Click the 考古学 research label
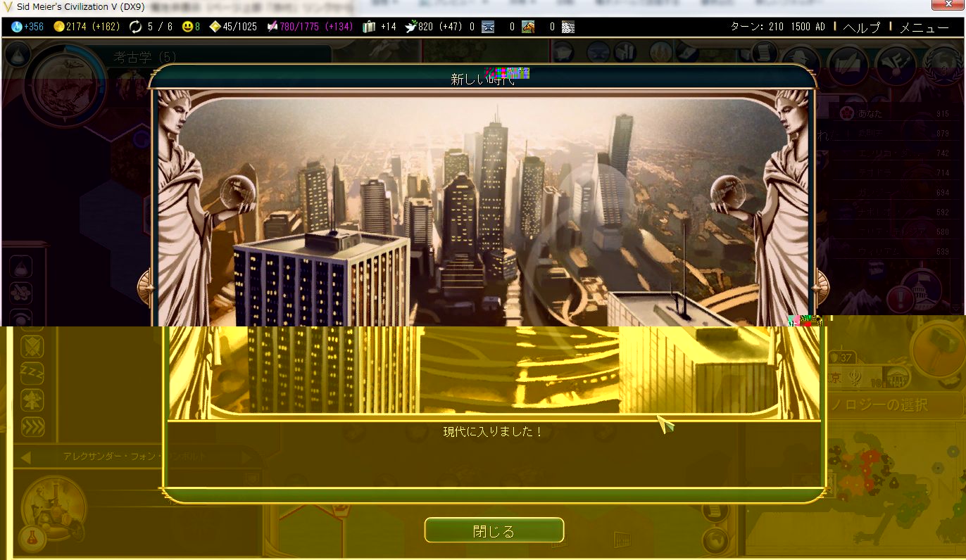The image size is (966, 560). [x=146, y=58]
